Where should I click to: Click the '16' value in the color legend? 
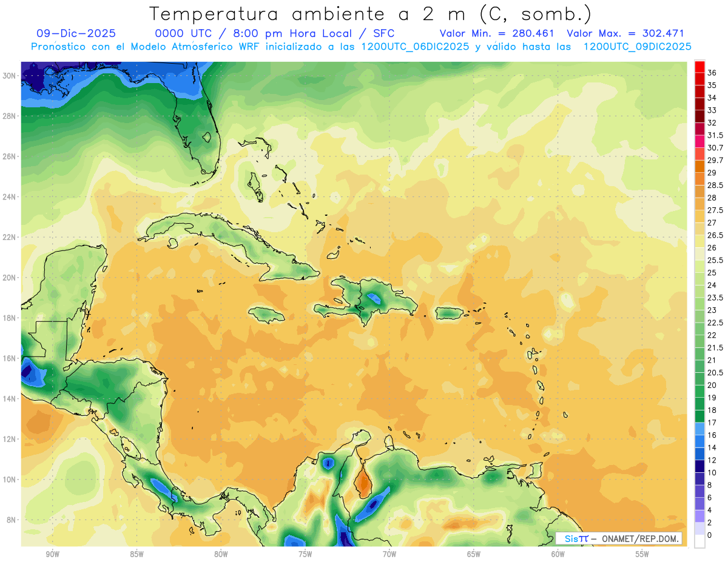(x=712, y=435)
